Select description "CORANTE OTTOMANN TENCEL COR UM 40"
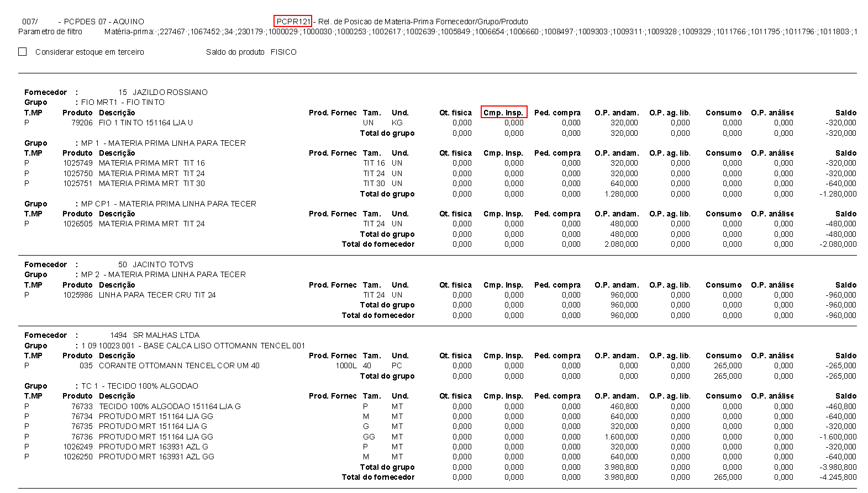 (x=179, y=365)
